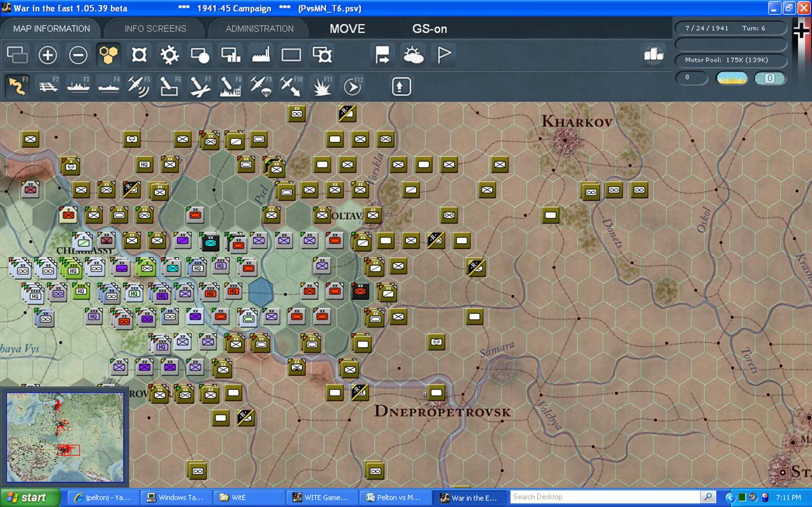Click the overview minimap thumbnail
This screenshot has width=812, height=507.
65,437
